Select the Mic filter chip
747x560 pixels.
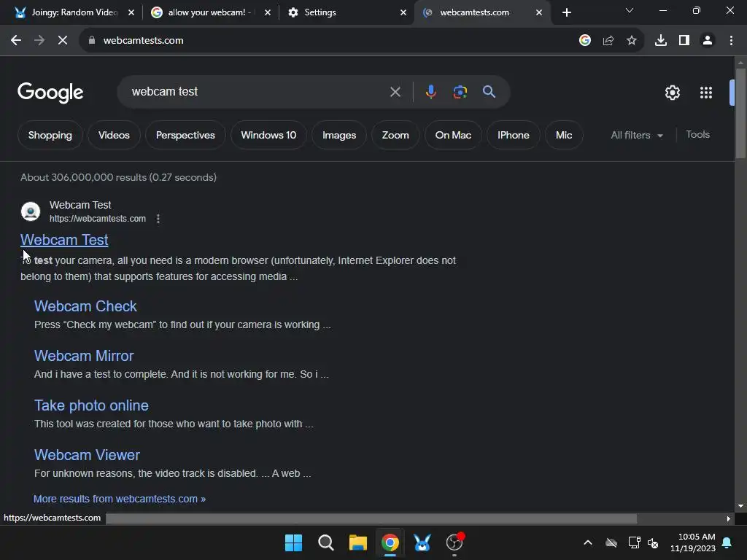tap(564, 135)
